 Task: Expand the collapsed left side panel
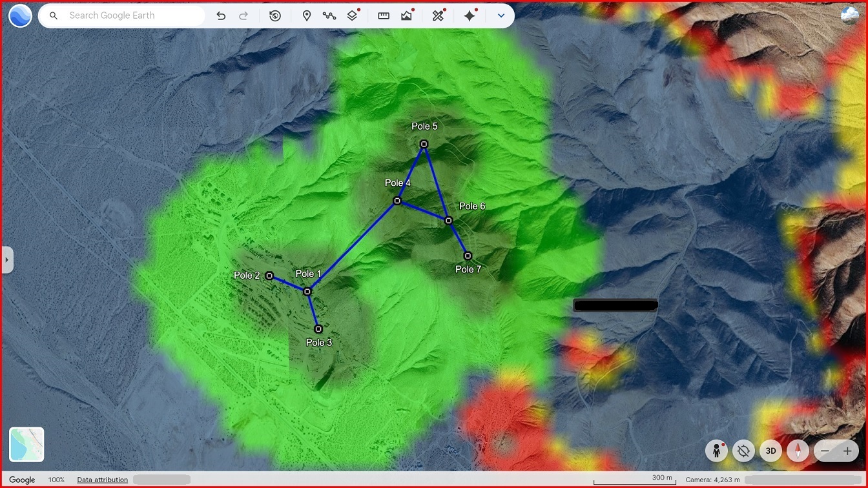pos(7,259)
